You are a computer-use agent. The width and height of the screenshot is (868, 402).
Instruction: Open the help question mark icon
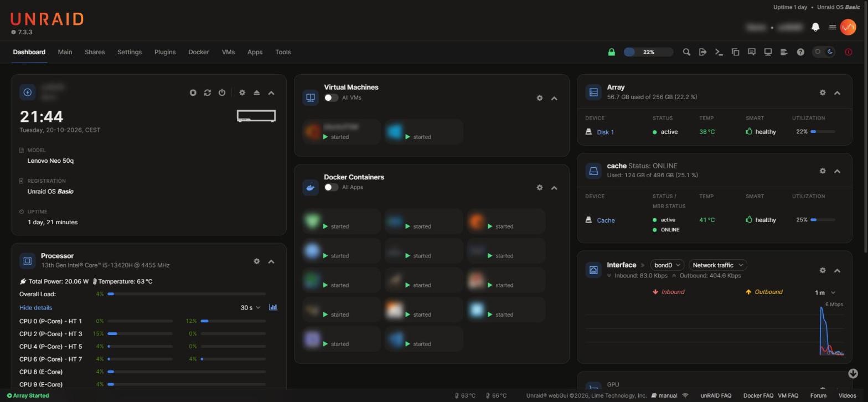click(x=800, y=52)
